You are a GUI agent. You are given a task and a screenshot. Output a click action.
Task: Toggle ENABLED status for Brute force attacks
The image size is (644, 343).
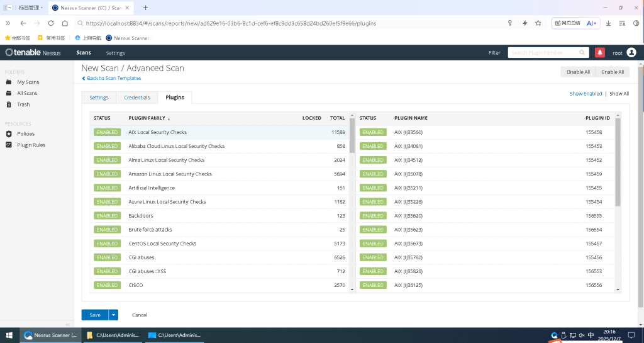pyautogui.click(x=107, y=230)
